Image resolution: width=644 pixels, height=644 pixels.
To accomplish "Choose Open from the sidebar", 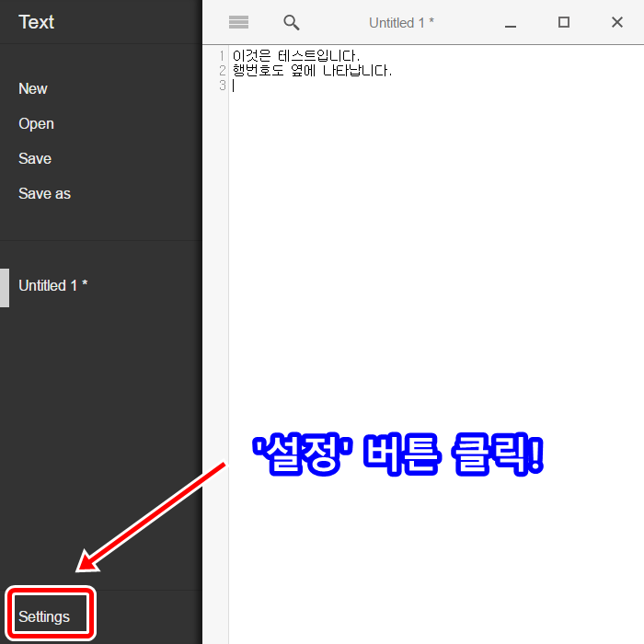I will coord(36,123).
